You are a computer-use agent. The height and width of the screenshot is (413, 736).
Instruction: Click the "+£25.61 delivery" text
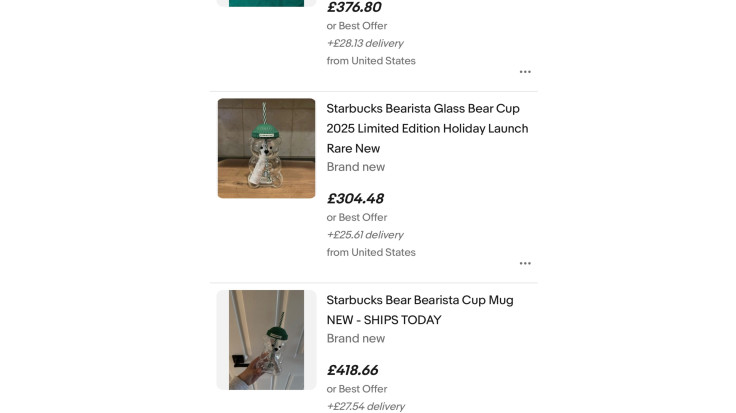[365, 235]
